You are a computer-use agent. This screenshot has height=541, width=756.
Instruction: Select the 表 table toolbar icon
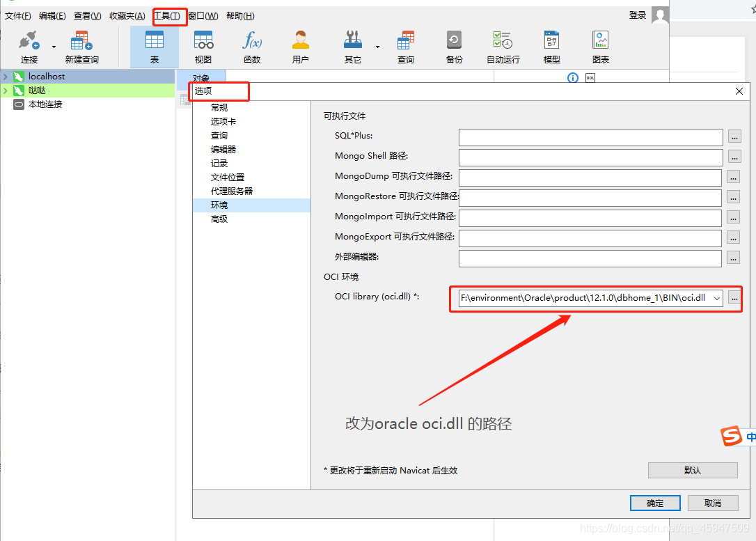click(x=155, y=47)
